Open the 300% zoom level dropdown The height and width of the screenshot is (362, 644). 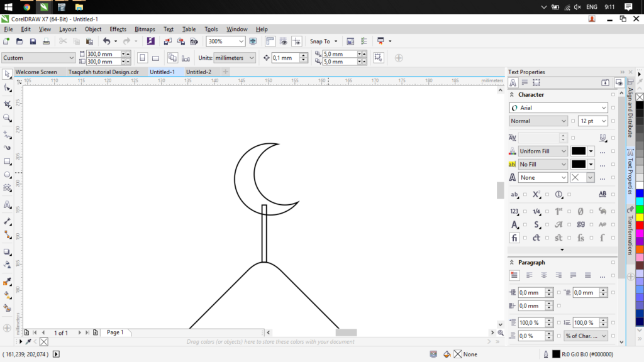click(x=241, y=41)
